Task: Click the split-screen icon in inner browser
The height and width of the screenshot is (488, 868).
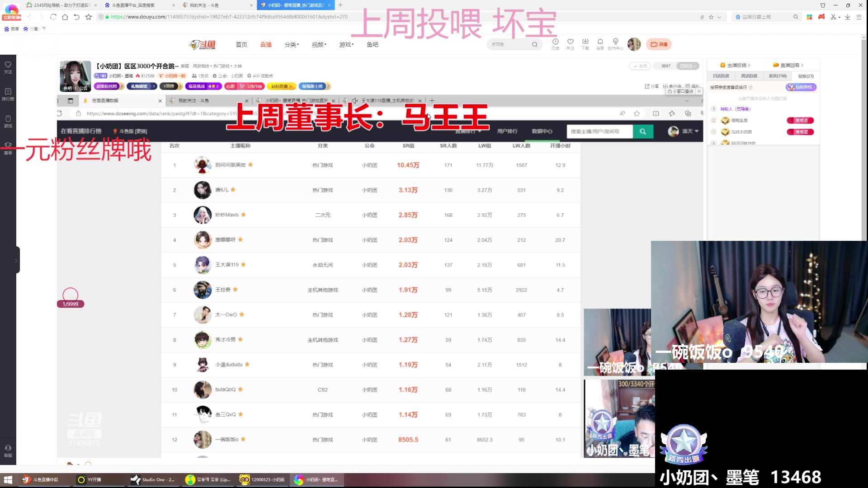Action: (x=656, y=113)
